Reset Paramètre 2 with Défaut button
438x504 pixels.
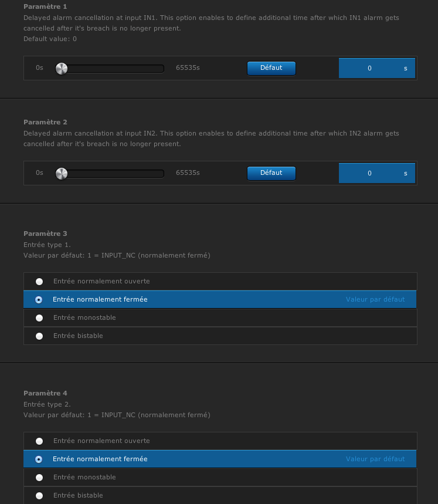[271, 173]
